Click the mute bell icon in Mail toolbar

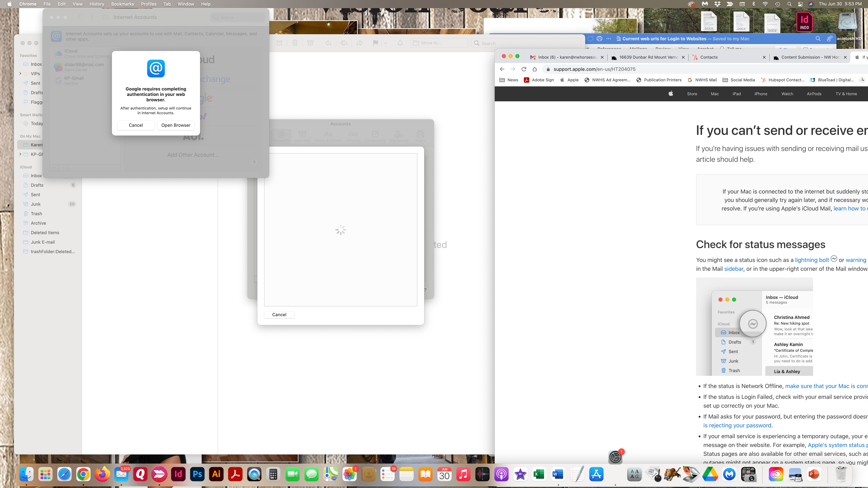click(x=400, y=43)
